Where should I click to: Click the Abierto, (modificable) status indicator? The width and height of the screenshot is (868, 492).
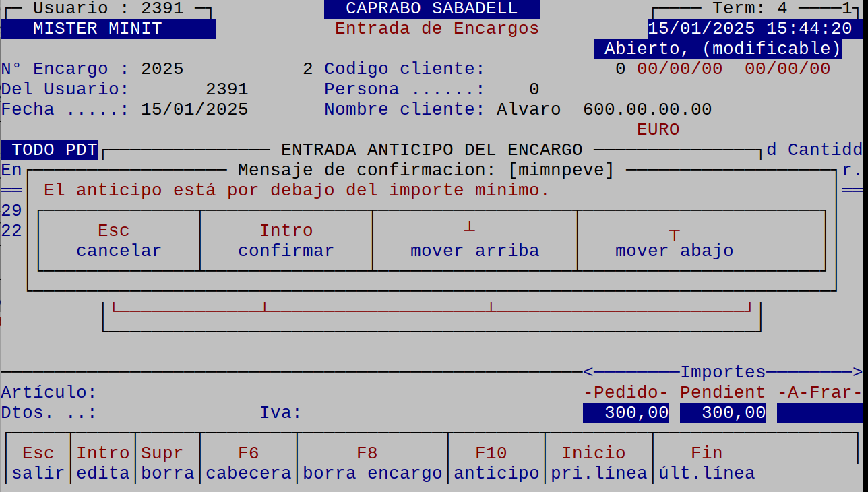pyautogui.click(x=718, y=49)
